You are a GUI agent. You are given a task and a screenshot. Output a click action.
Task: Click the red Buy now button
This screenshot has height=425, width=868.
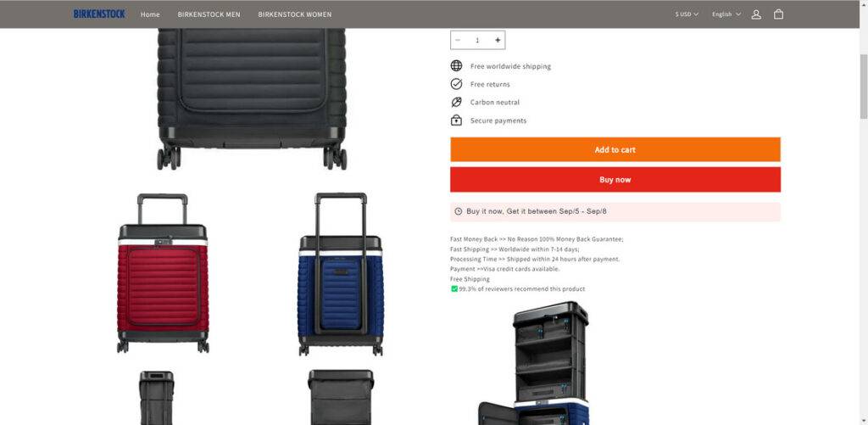tap(615, 180)
